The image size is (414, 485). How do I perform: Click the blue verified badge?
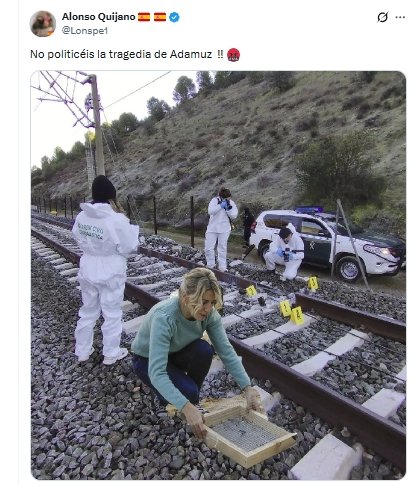[174, 17]
